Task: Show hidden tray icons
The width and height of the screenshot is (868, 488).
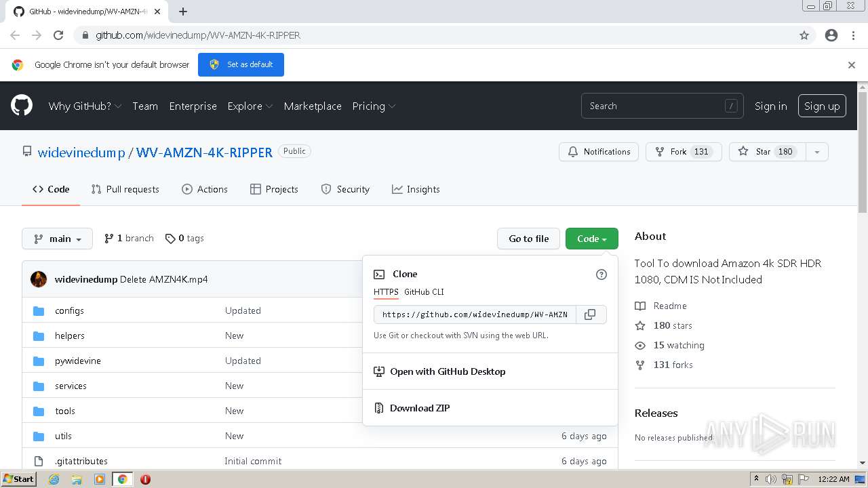Action: click(756, 479)
